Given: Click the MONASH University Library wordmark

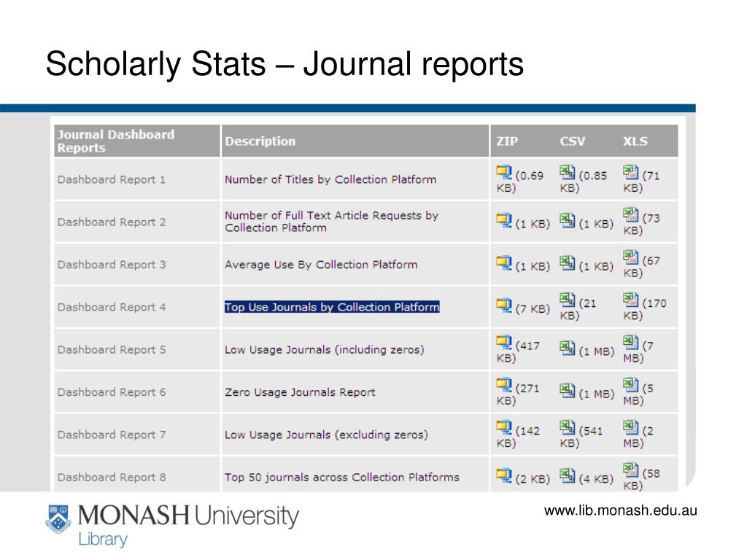Looking at the screenshot, I should [x=188, y=525].
